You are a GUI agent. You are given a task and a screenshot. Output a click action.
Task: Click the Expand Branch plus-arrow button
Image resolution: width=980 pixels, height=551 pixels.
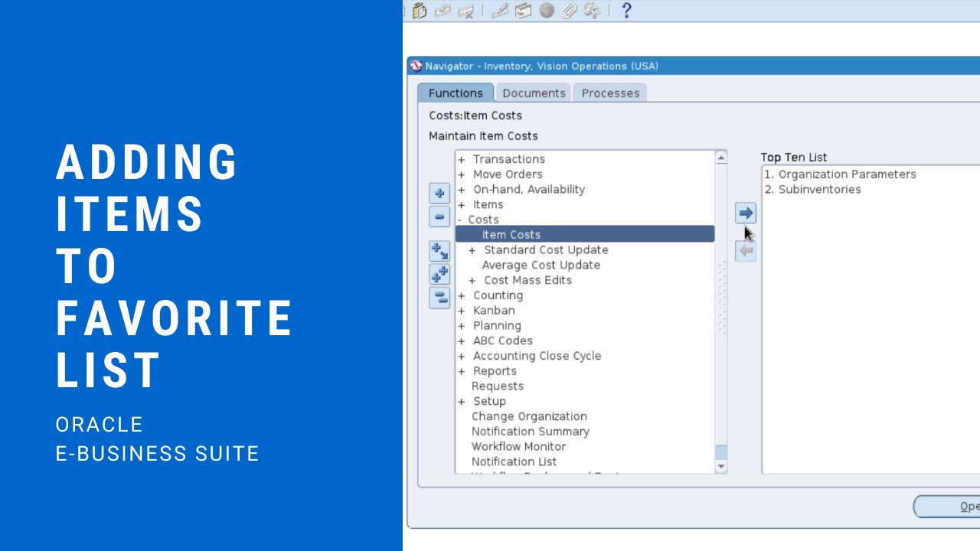[x=439, y=251]
